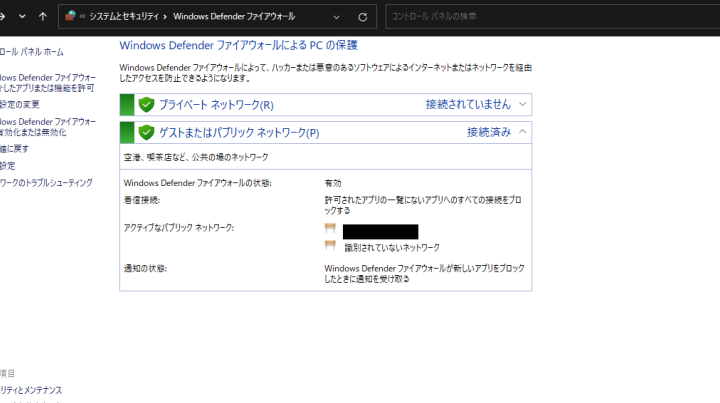Go to システムとセキュリティ breadcrumb

(124, 17)
